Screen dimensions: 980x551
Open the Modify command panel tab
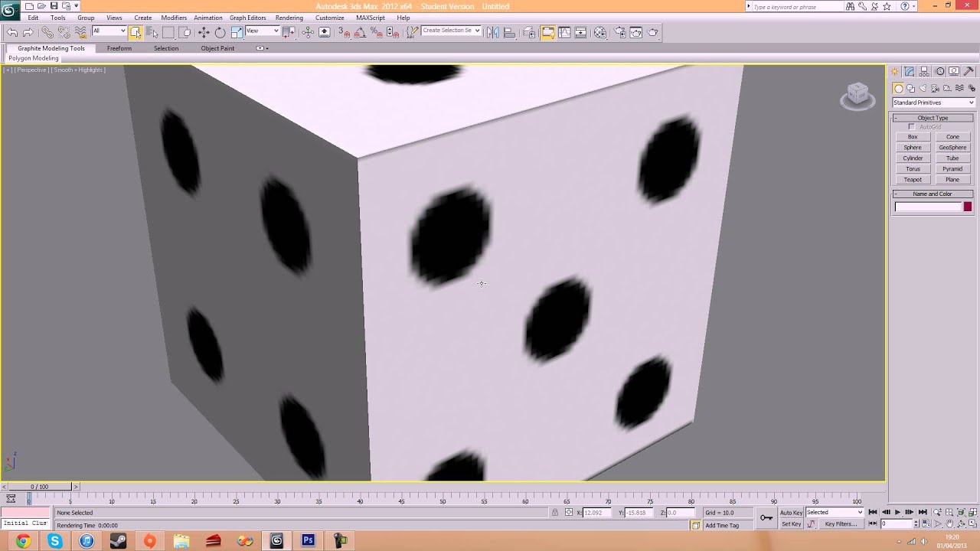point(910,71)
